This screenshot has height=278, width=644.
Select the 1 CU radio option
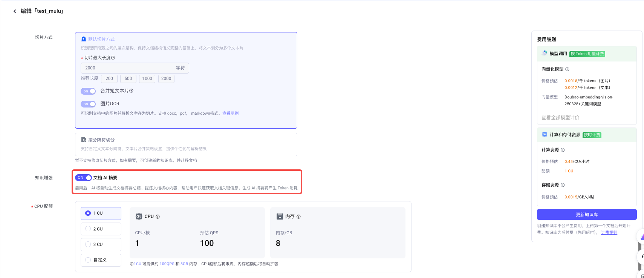(x=101, y=213)
